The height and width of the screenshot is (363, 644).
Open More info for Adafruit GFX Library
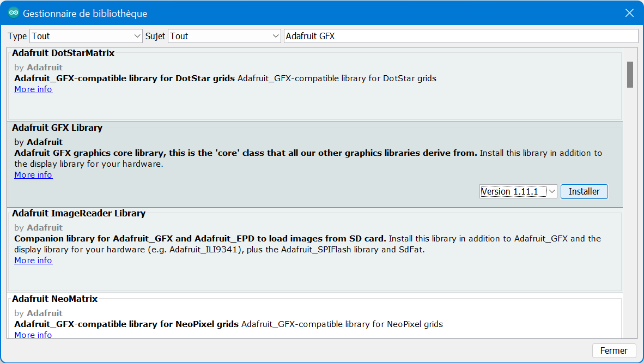coord(33,175)
